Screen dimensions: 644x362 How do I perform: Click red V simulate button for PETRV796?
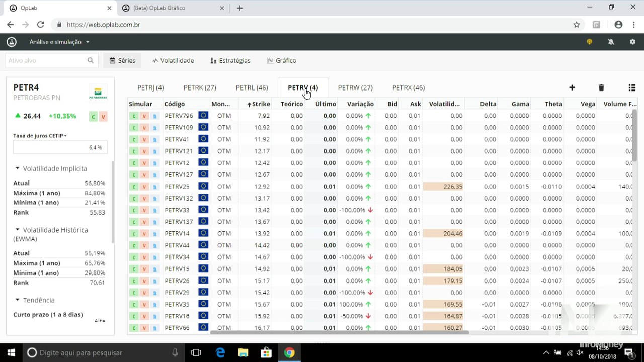pos(144,116)
